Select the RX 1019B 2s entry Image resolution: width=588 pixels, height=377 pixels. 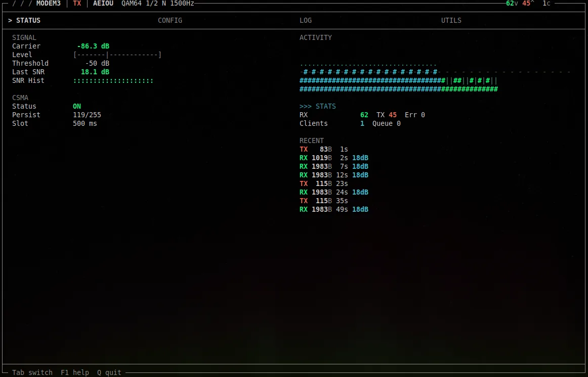(334, 158)
